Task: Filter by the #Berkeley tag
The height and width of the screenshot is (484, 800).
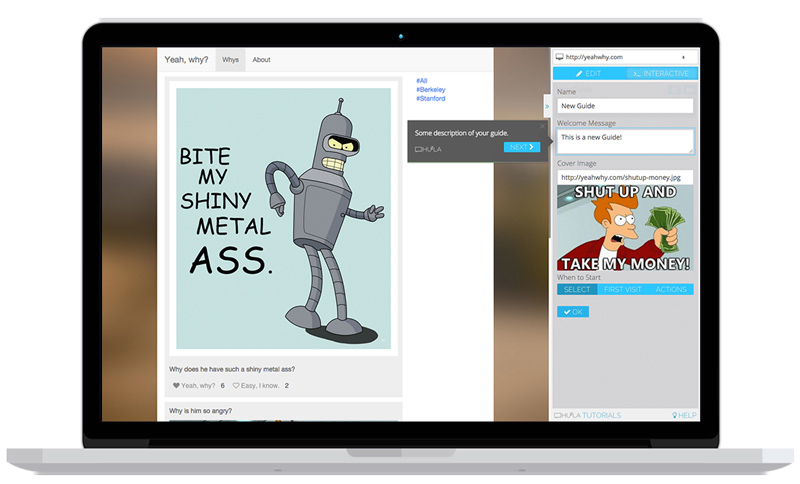Action: pos(431,89)
